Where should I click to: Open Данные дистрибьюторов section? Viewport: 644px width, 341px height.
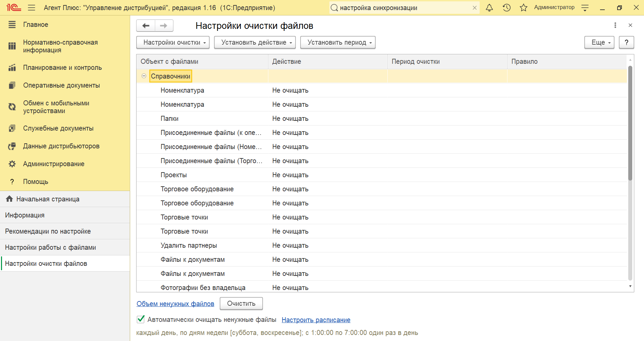pyautogui.click(x=61, y=146)
